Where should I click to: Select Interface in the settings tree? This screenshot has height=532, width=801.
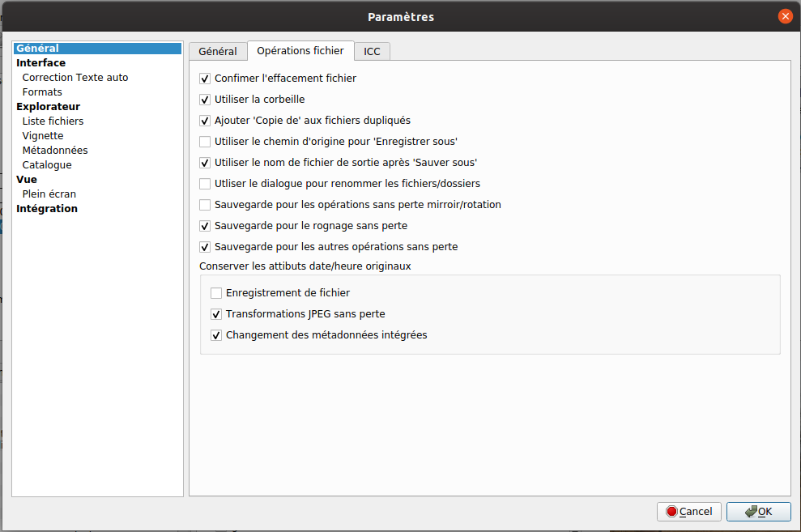(x=41, y=63)
